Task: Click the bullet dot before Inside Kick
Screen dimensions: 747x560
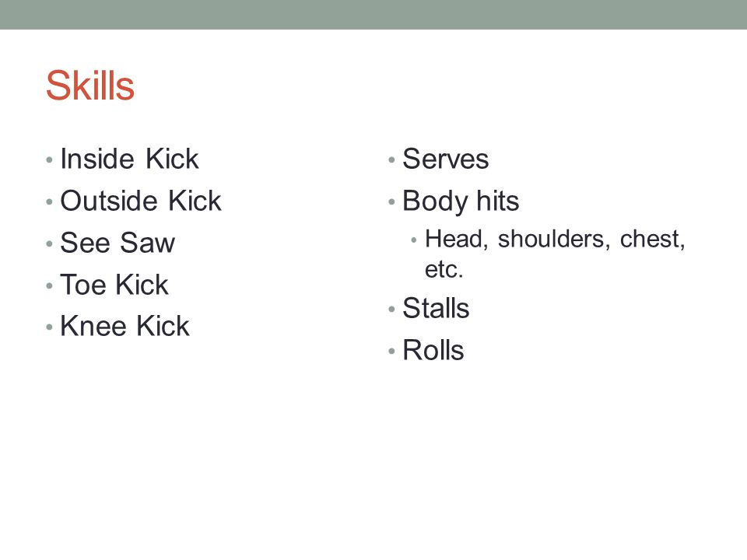Action: point(49,160)
